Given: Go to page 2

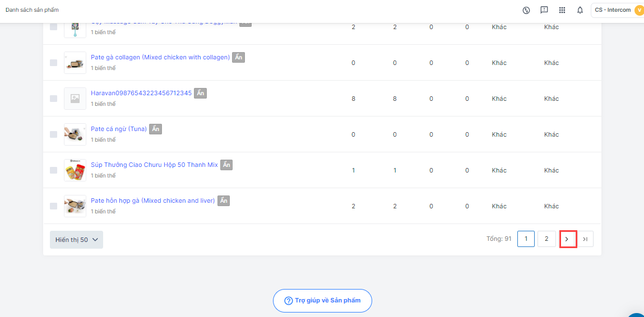Looking at the screenshot, I should 546,239.
